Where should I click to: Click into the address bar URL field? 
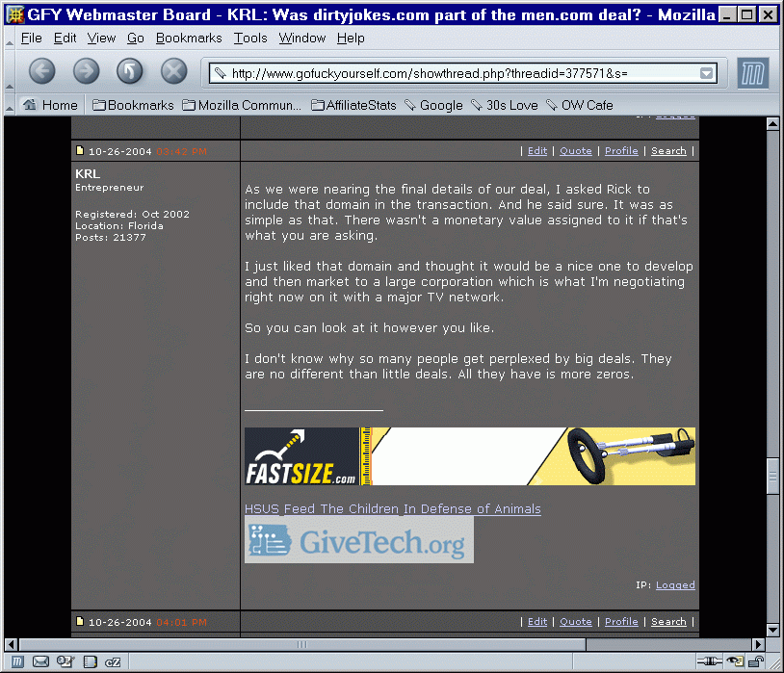pyautogui.click(x=463, y=73)
